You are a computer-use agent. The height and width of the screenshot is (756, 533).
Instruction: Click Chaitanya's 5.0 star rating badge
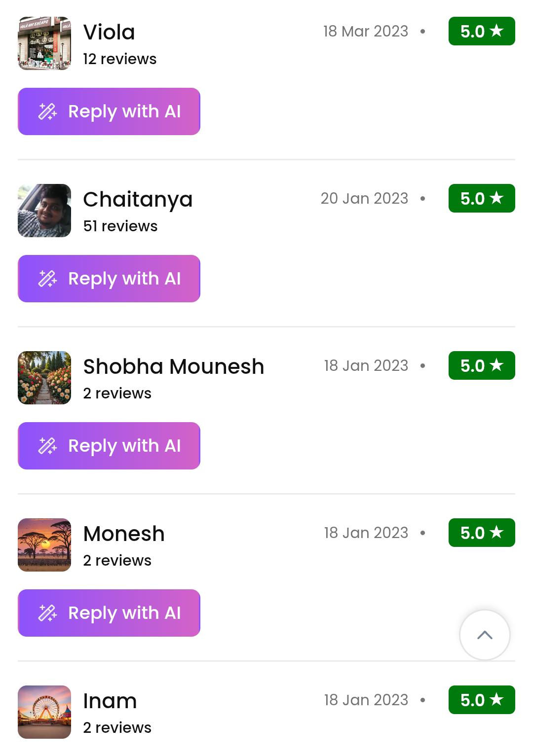click(481, 198)
